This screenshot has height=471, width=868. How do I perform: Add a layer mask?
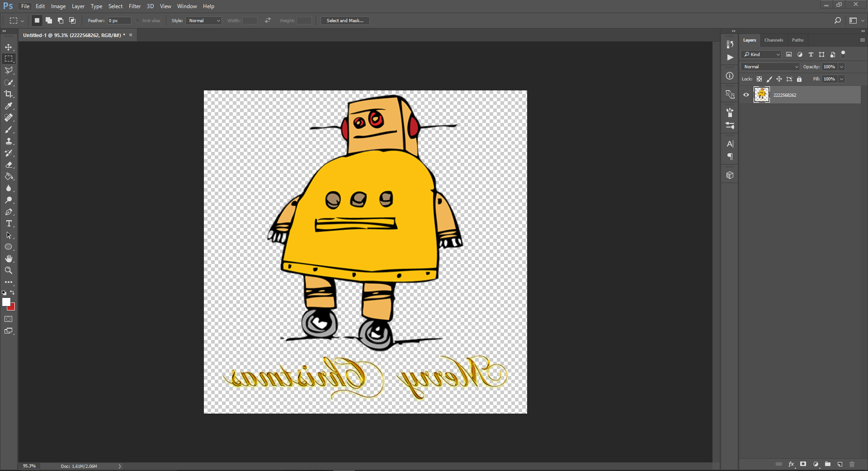tap(803, 464)
